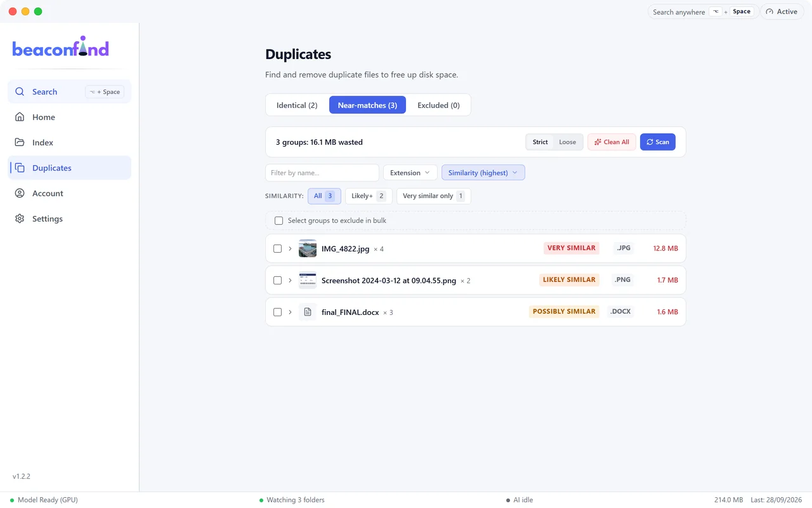Screen dimensions: 812x508
Task: Click the Search anywhere box
Action: tap(703, 11)
